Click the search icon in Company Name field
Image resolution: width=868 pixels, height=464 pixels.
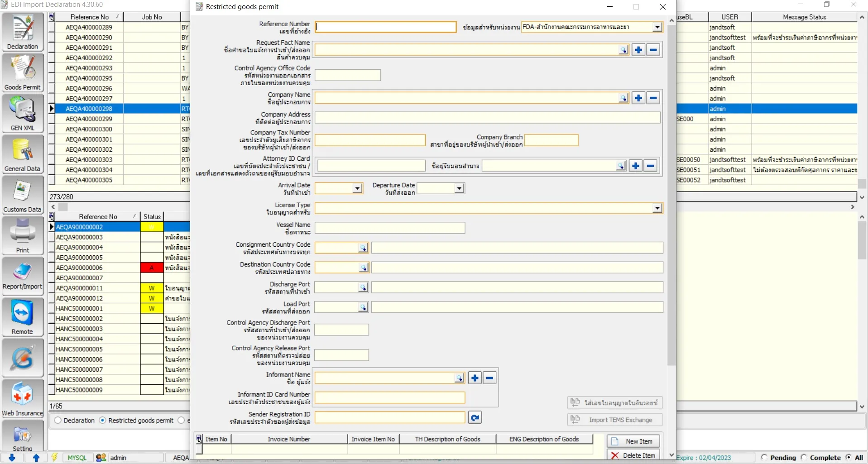tap(623, 98)
